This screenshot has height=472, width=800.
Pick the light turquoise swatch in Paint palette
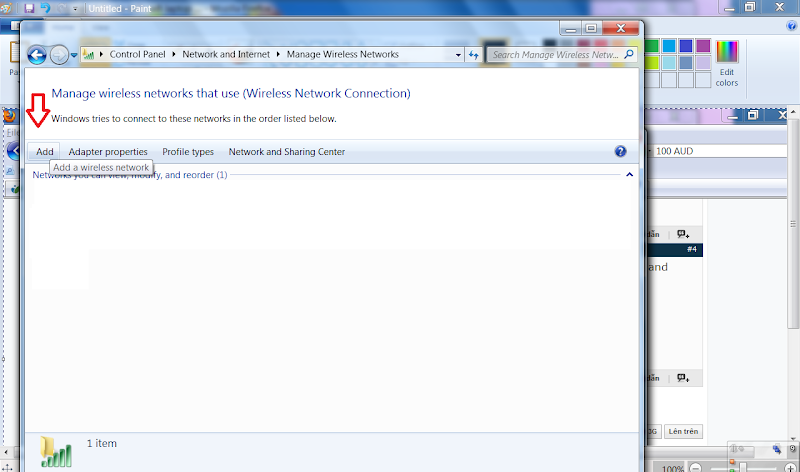click(669, 63)
